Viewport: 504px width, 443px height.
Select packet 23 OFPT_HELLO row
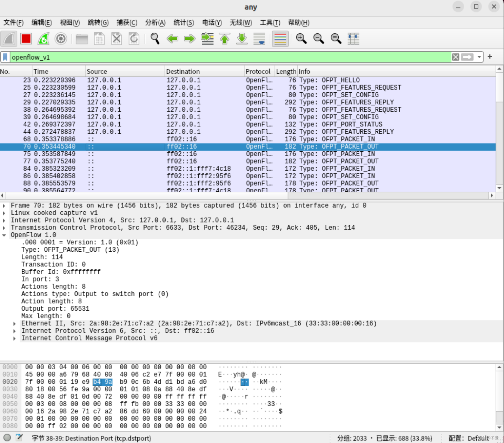click(x=248, y=80)
